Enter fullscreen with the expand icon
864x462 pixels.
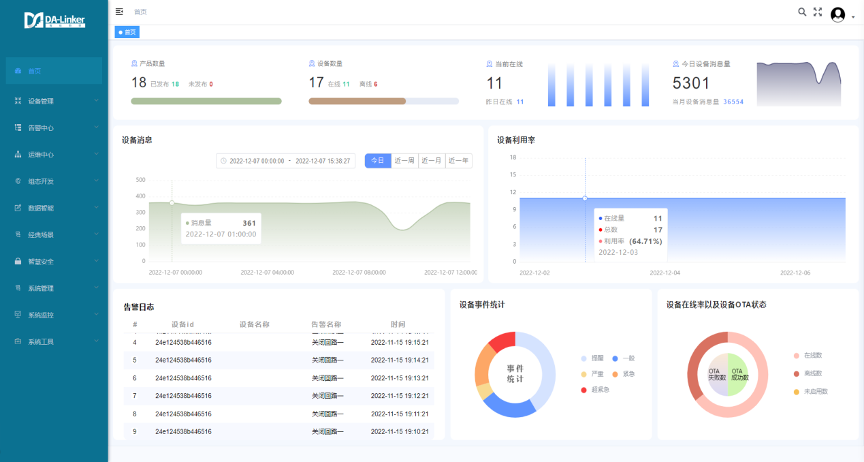click(818, 12)
